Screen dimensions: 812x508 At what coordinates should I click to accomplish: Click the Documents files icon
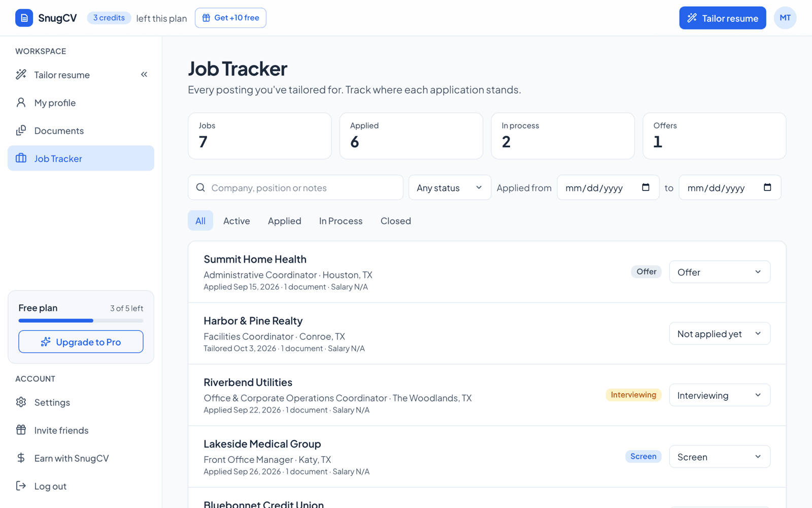click(x=21, y=131)
